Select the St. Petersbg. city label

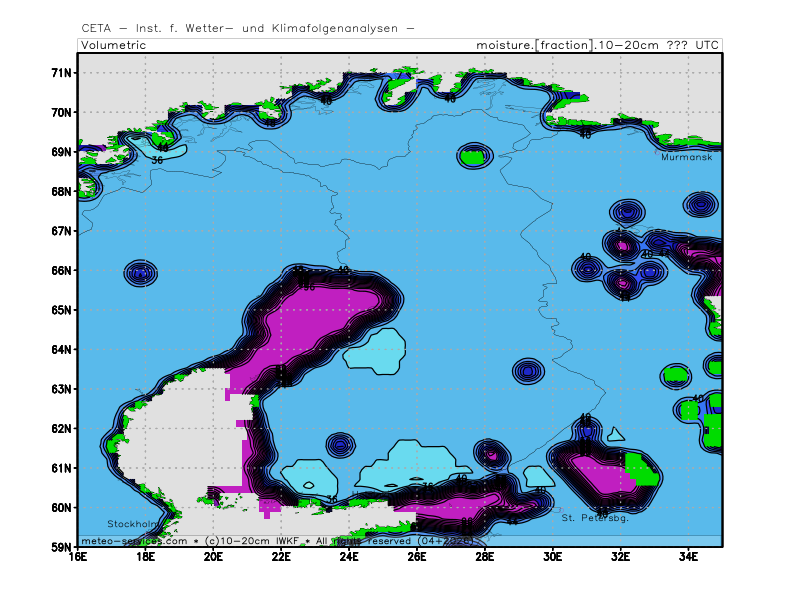595,518
